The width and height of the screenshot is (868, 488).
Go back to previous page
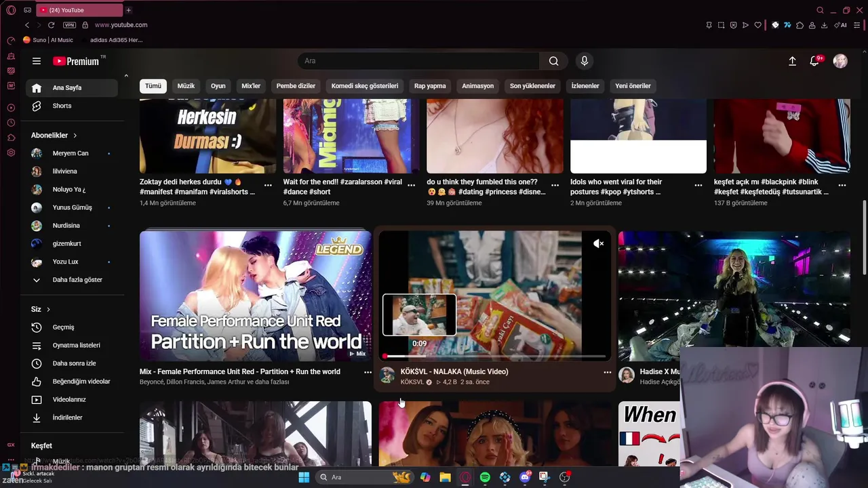coord(27,25)
